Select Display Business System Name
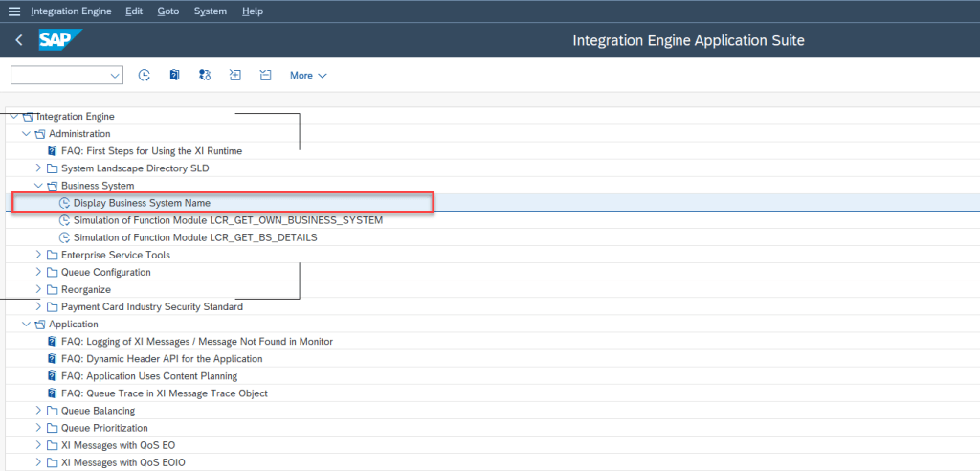Image resolution: width=980 pixels, height=471 pixels. pos(142,203)
